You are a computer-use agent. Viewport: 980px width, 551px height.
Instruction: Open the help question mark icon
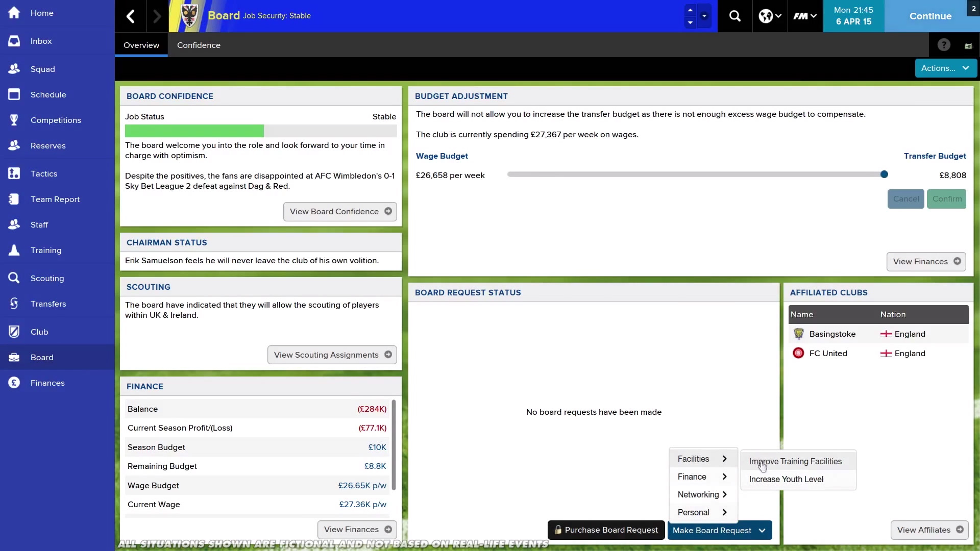click(944, 45)
